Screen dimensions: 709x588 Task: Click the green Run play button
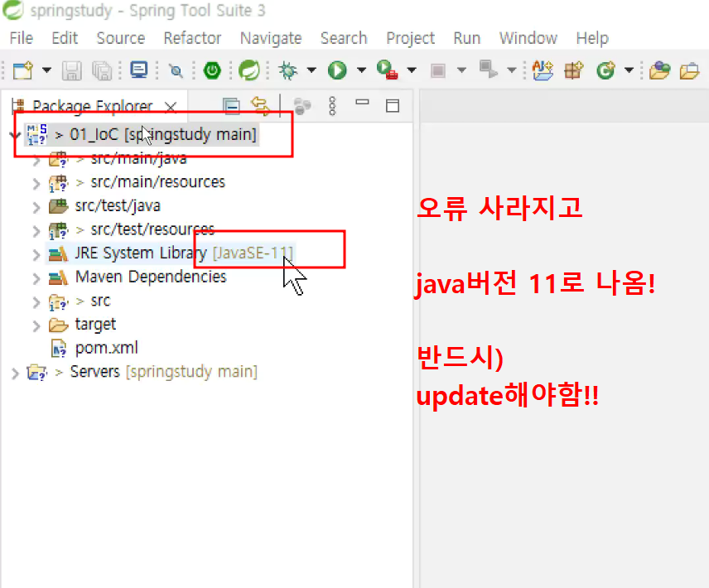pos(337,70)
